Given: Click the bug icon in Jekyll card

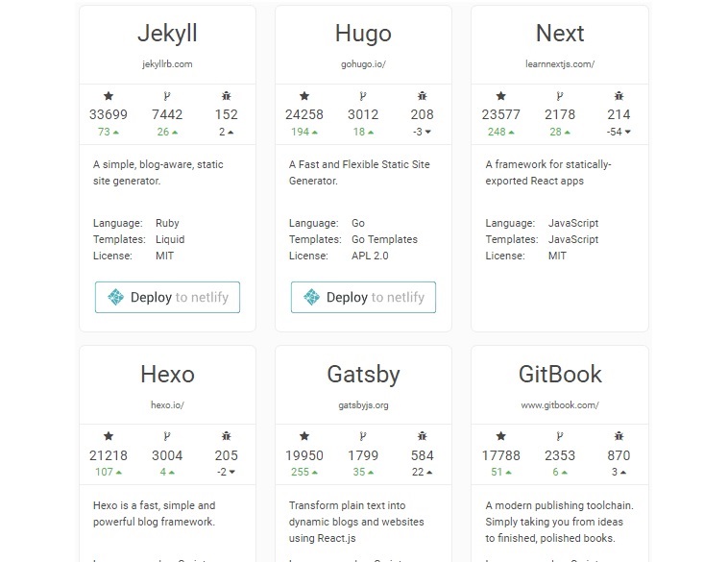Looking at the screenshot, I should pos(226,96).
